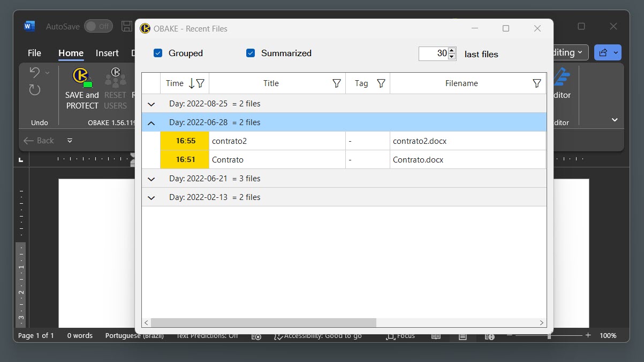Click the Tag column header text
Screen dimensions: 644x362
click(361, 83)
